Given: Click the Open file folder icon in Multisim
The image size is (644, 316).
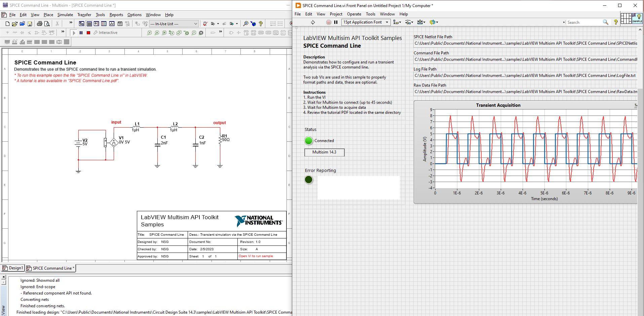Looking at the screenshot, I should (x=15, y=24).
